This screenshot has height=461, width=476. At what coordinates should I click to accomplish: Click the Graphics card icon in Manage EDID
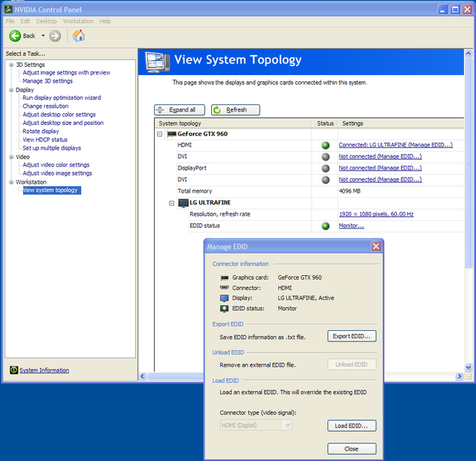click(225, 277)
